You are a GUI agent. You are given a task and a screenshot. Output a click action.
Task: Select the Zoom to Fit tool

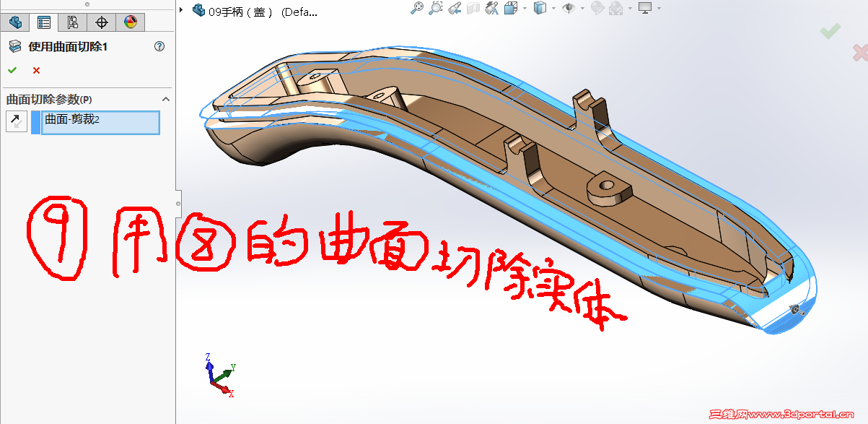click(417, 8)
